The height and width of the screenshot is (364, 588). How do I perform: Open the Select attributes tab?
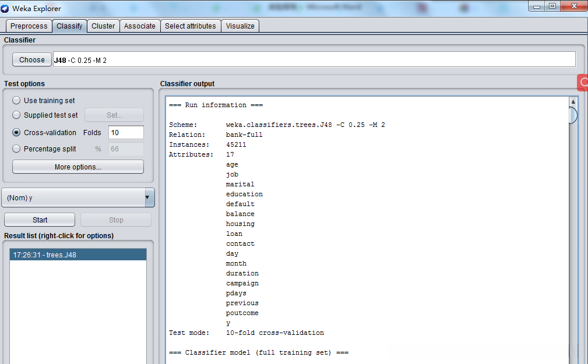pyautogui.click(x=191, y=26)
